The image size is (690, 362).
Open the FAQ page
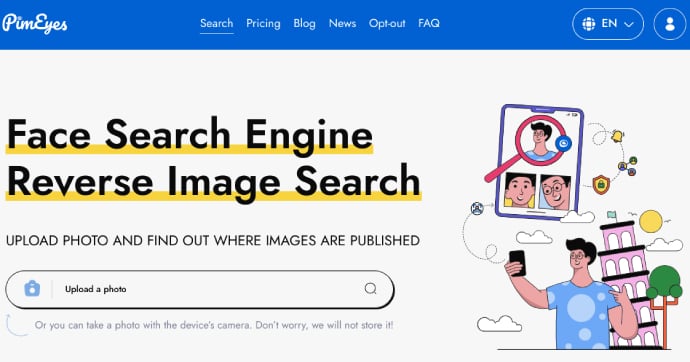(429, 23)
